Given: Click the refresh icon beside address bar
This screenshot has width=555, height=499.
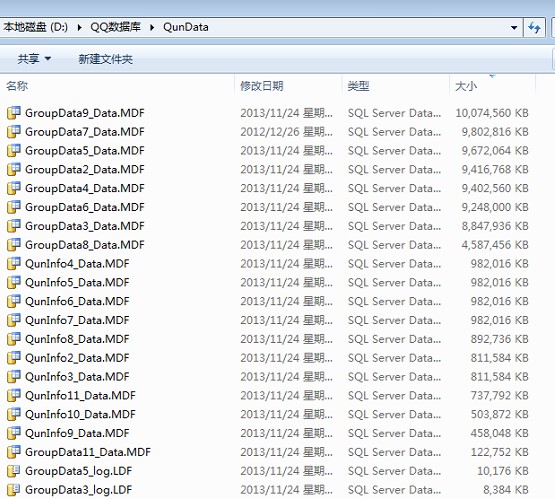Looking at the screenshot, I should point(534,27).
